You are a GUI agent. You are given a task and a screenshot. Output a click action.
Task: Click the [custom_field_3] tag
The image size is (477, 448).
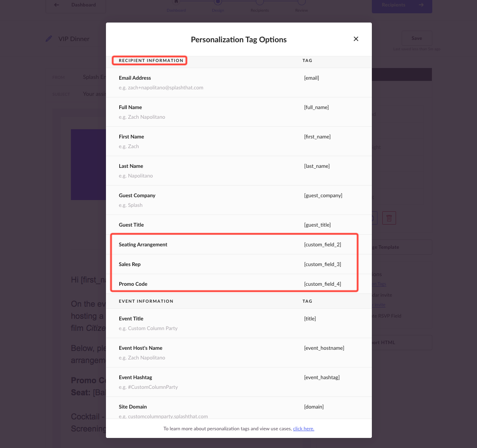322,264
